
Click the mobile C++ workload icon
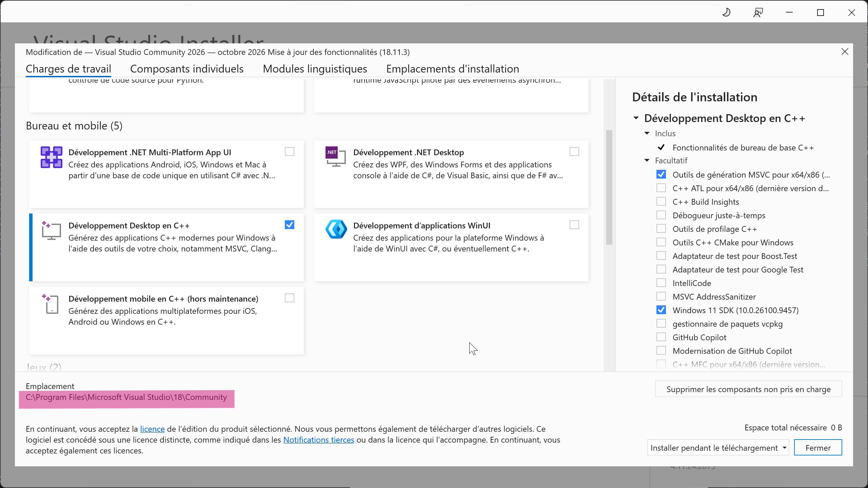pyautogui.click(x=51, y=304)
